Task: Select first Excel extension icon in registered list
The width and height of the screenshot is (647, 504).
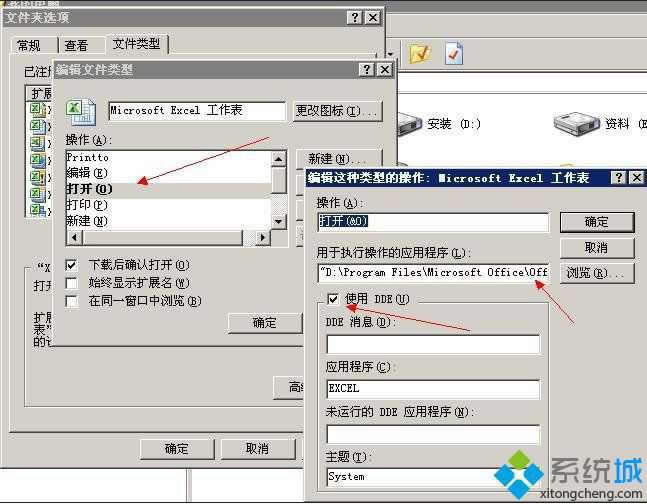Action: pyautogui.click(x=38, y=109)
